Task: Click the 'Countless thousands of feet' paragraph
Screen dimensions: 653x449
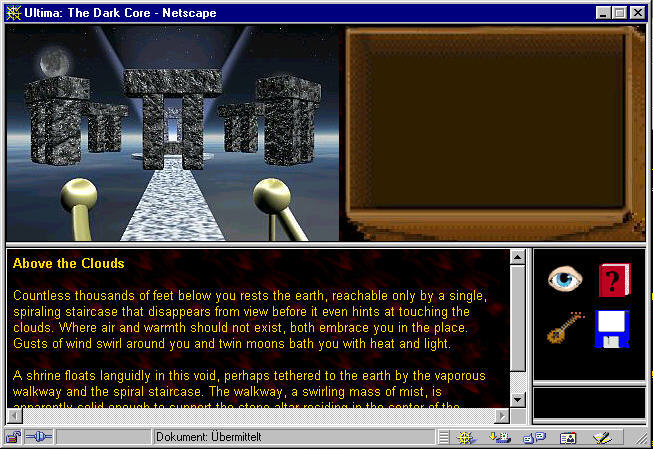Action: [x=250, y=319]
